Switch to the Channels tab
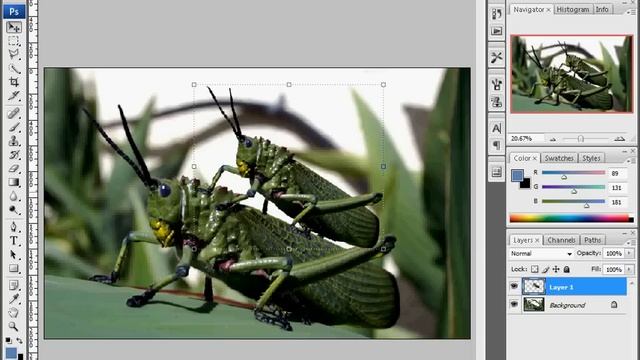Screen dimensions: 640x360 tap(561, 240)
